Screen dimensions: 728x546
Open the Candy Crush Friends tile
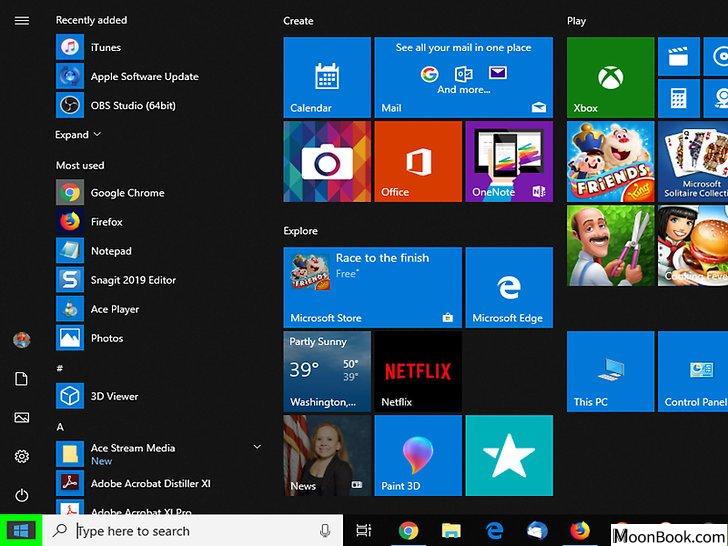pyautogui.click(x=610, y=162)
